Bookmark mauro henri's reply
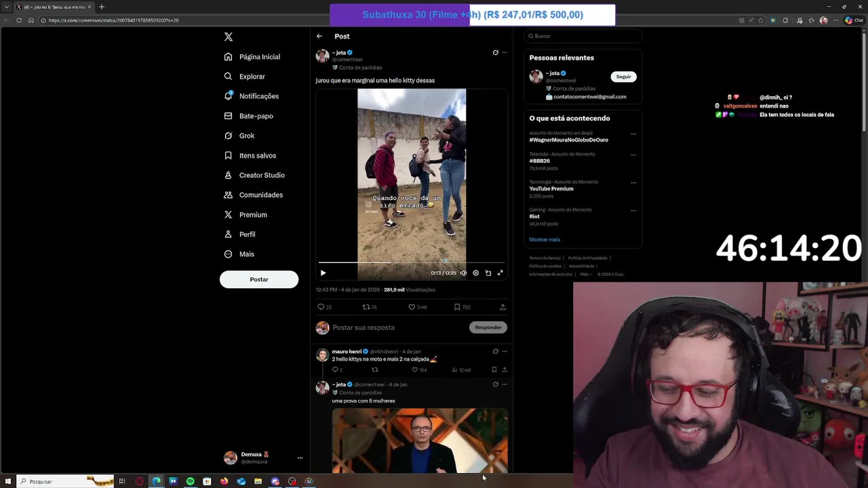Viewport: 868px width, 488px height. point(494,370)
